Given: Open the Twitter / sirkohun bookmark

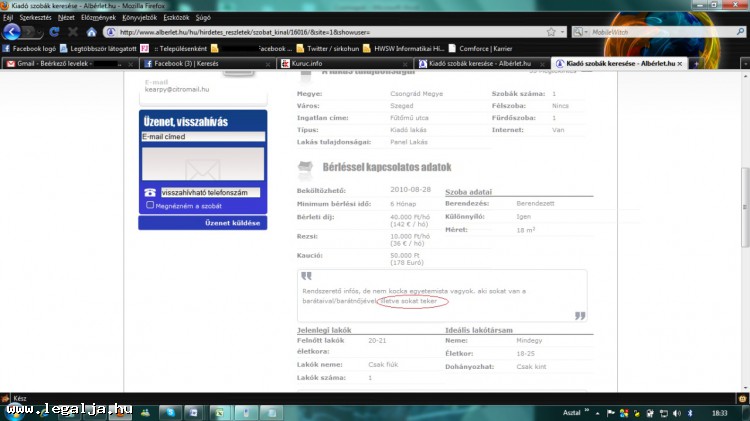Looking at the screenshot, I should [x=327, y=48].
